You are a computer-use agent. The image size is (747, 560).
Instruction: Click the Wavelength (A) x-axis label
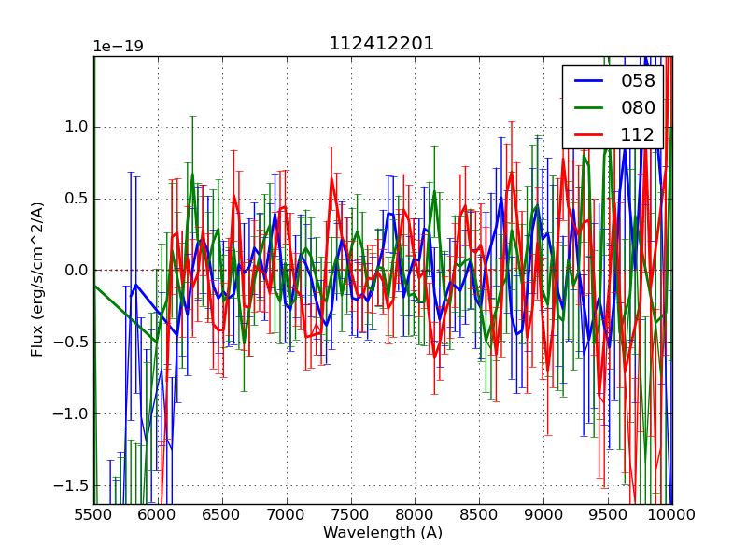click(x=383, y=533)
